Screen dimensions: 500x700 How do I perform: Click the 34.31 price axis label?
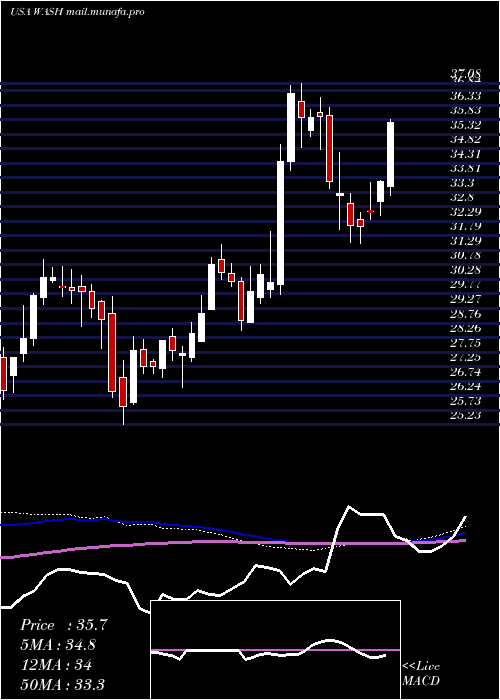coord(466,154)
